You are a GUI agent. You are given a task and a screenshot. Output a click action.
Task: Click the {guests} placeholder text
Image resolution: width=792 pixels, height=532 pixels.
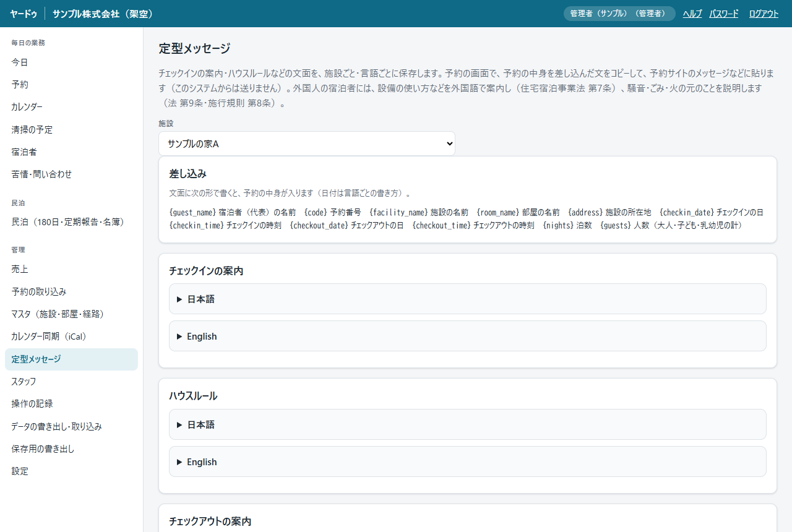pyautogui.click(x=616, y=226)
